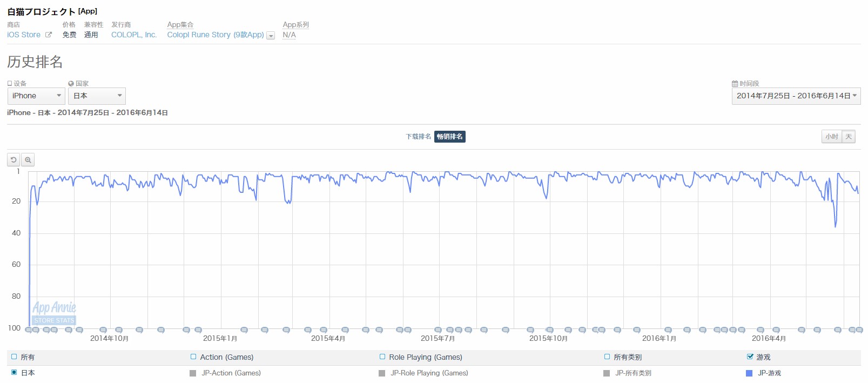Open the 日本 country dropdown

pyautogui.click(x=97, y=96)
